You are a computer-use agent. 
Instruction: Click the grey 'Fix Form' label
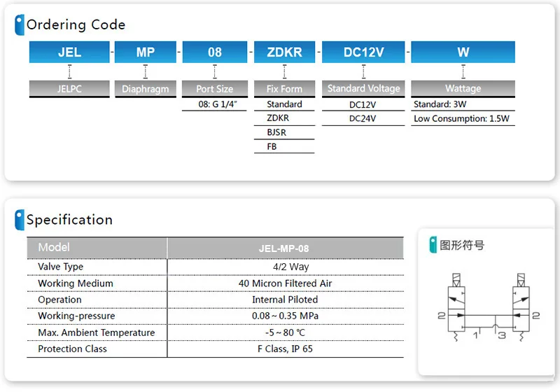click(x=284, y=88)
